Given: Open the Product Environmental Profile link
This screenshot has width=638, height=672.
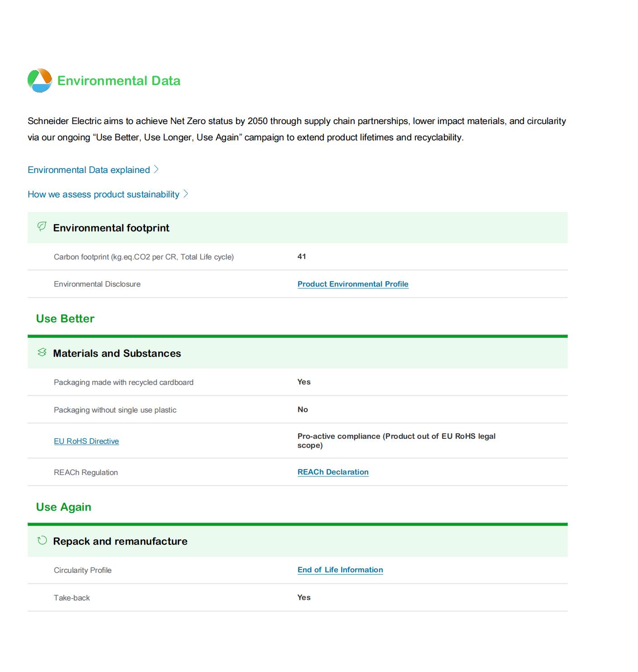Looking at the screenshot, I should click(x=353, y=284).
